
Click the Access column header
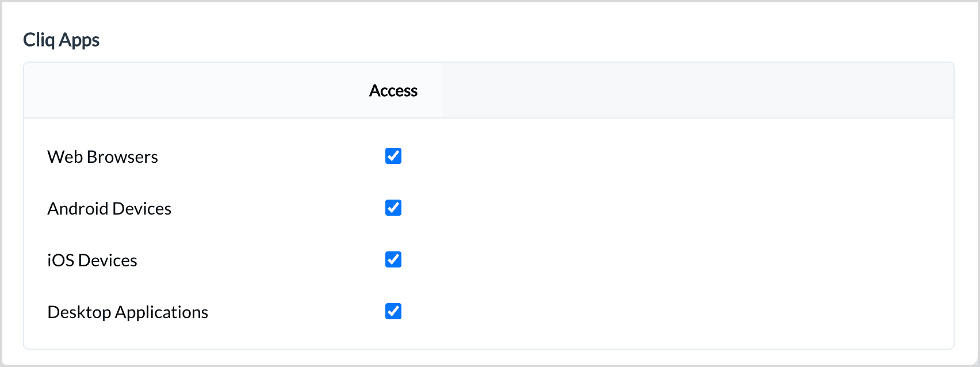pyautogui.click(x=393, y=90)
